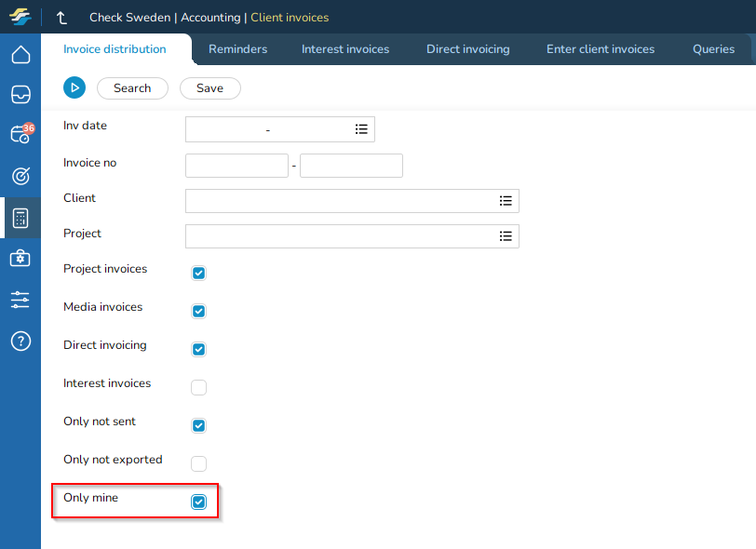Click the blue run arrow button
Viewport: 756px width, 549px height.
(x=74, y=87)
